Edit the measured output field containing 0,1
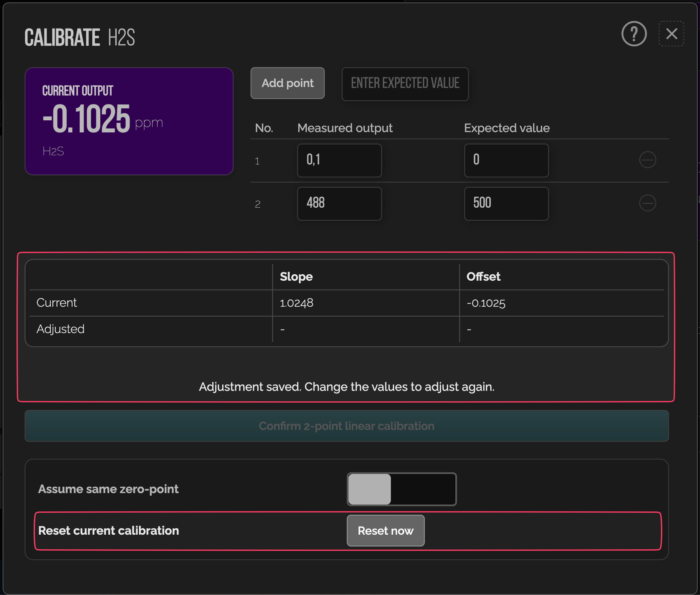The width and height of the screenshot is (700, 595). pyautogui.click(x=339, y=160)
